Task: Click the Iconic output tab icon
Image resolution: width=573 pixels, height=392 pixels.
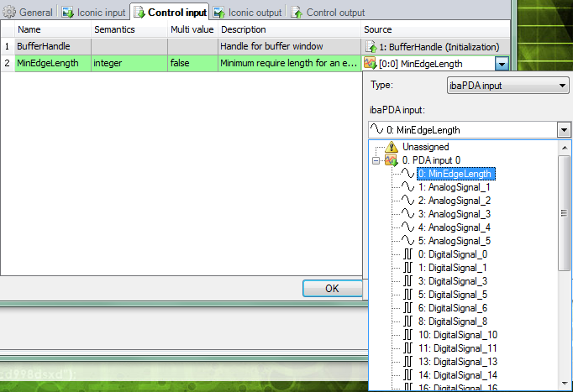Action: (219, 13)
